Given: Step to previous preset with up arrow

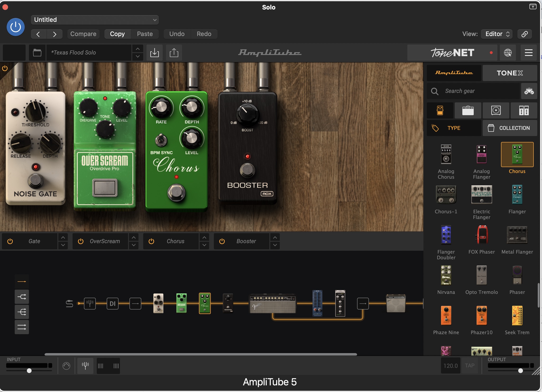Looking at the screenshot, I should (138, 49).
